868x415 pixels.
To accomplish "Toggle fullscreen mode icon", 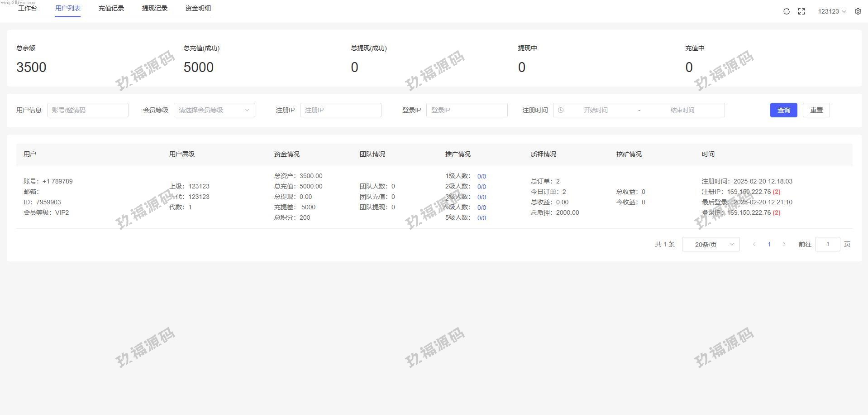I will pos(801,11).
